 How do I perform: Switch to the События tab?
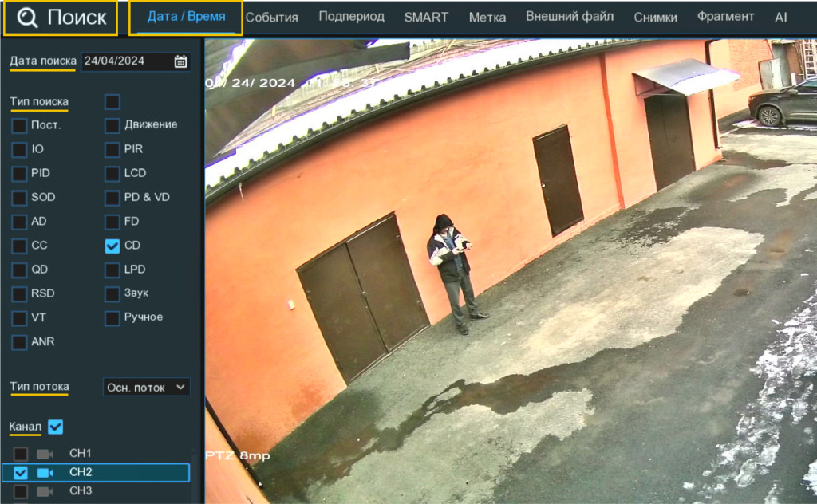(x=271, y=18)
